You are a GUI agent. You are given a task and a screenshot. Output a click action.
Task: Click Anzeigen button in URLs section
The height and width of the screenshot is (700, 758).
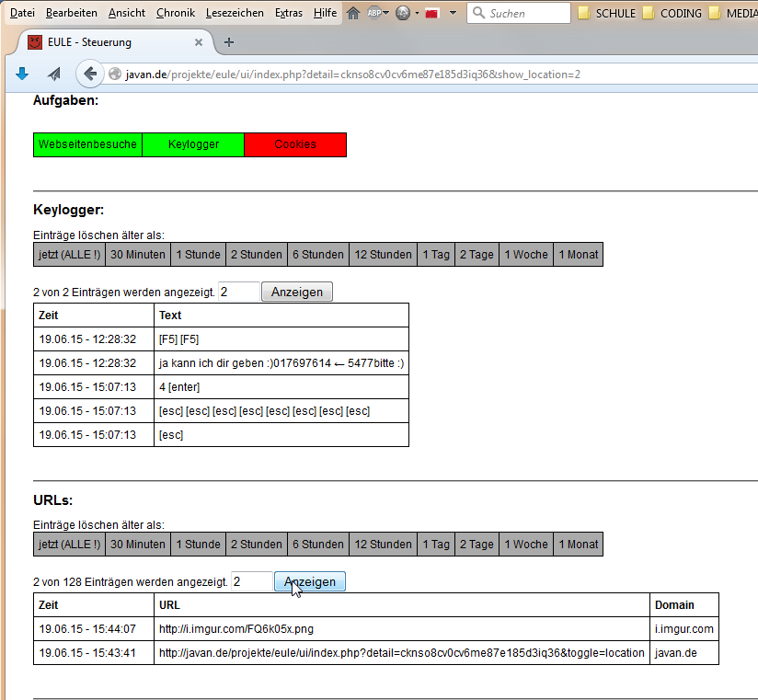point(310,581)
